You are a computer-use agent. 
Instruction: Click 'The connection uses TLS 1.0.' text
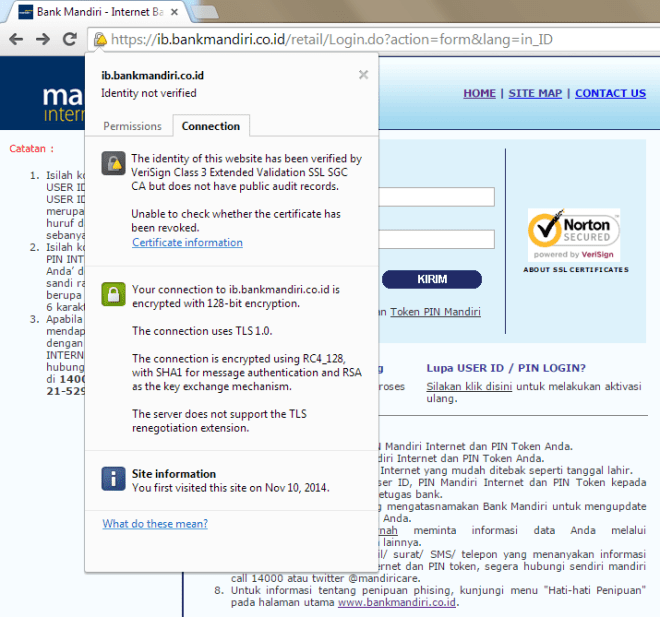(x=202, y=331)
